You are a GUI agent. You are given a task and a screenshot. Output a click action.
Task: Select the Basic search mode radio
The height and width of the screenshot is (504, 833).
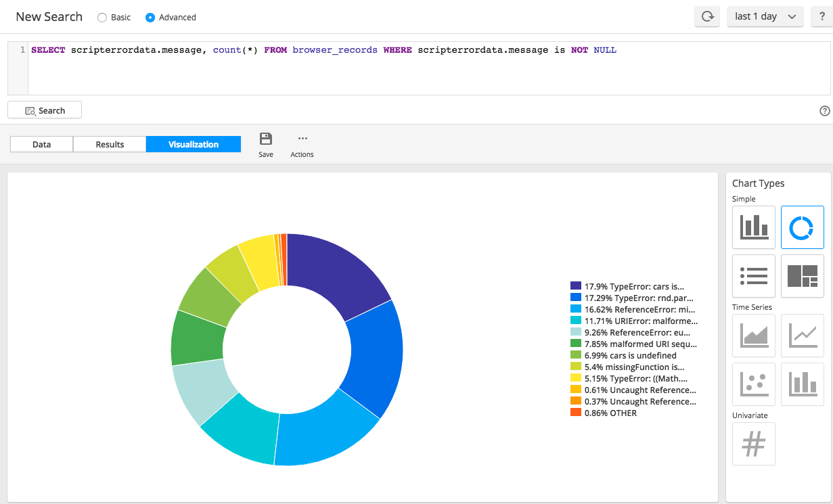pos(102,18)
